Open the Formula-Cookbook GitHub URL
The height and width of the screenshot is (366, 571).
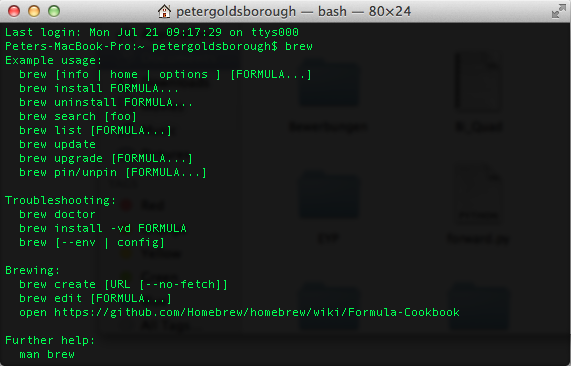pos(257,312)
